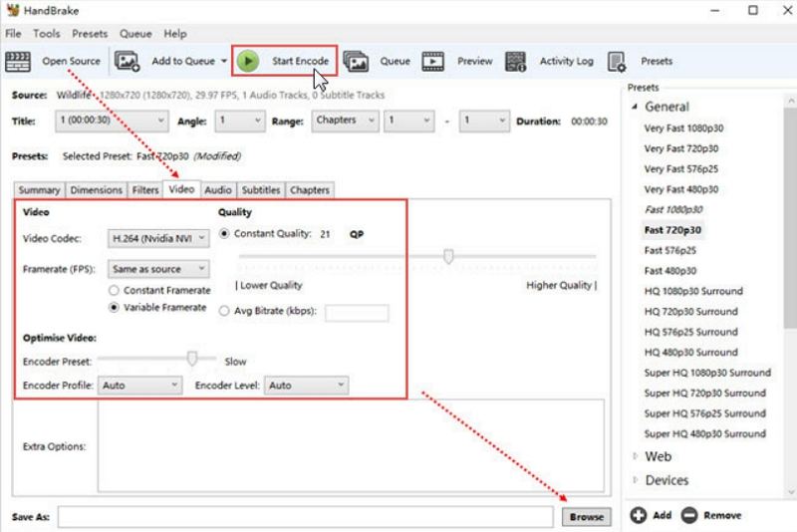Open the Framerate (FPS) dropdown
Image resolution: width=797 pixels, height=532 pixels.
158,269
